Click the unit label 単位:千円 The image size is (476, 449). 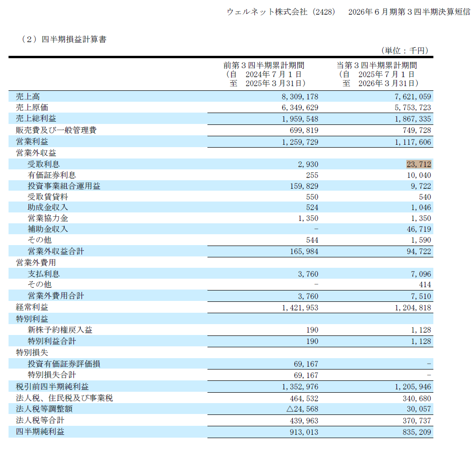pos(405,51)
